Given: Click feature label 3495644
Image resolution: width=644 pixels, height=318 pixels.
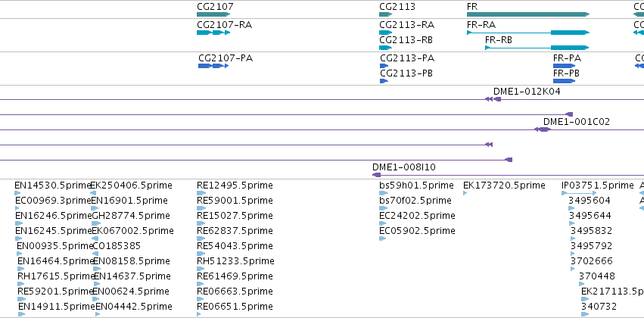Looking at the screenshot, I should [590, 216].
